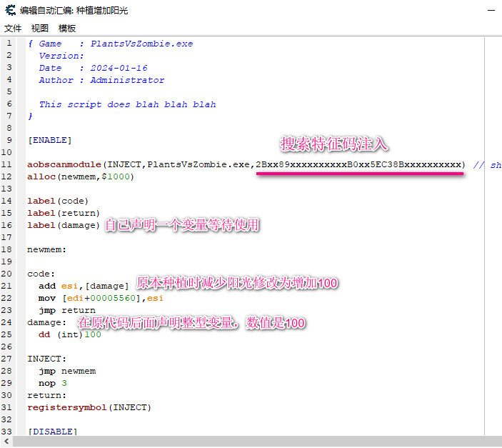Click the label(code) line
The width and height of the screenshot is (502, 448).
pos(58,201)
